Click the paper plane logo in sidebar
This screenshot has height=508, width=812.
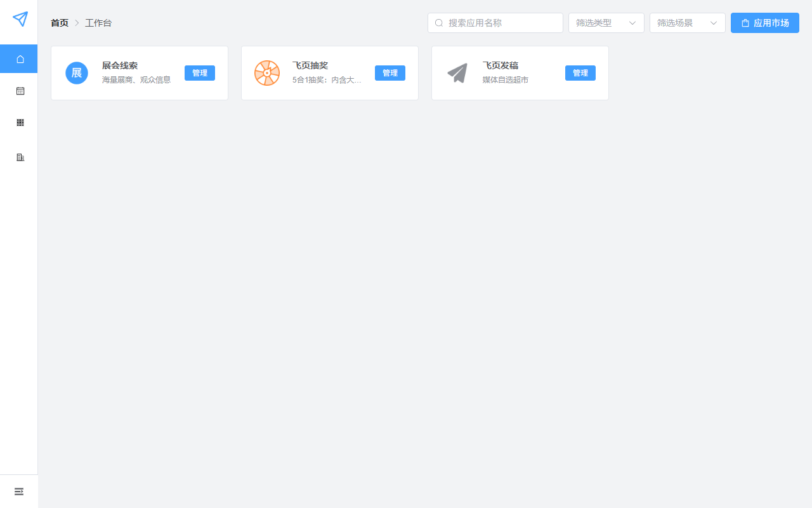coord(20,19)
